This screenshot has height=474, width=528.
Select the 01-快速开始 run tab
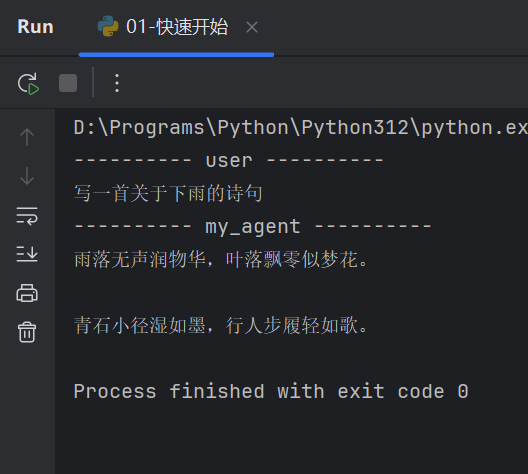tap(176, 27)
